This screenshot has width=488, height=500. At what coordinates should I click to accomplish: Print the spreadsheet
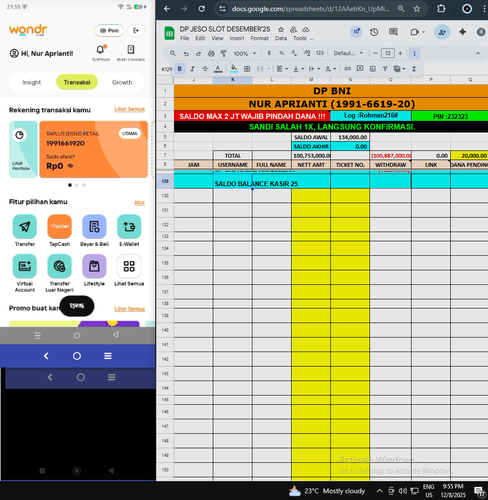[x=211, y=53]
